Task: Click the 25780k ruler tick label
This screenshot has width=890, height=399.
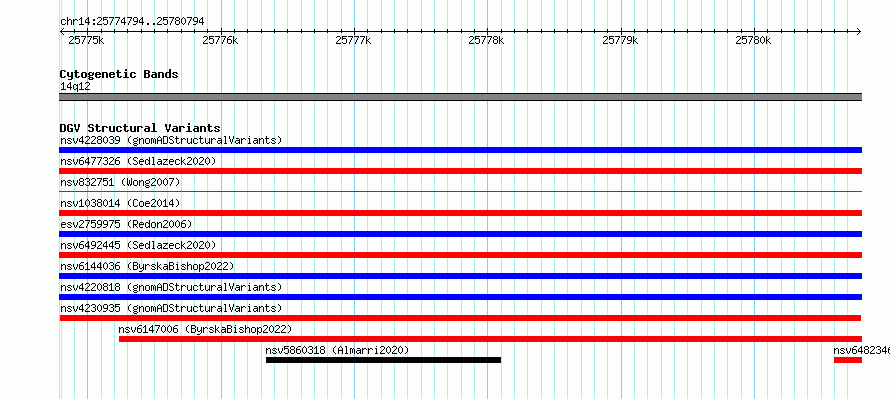Action: 753,40
